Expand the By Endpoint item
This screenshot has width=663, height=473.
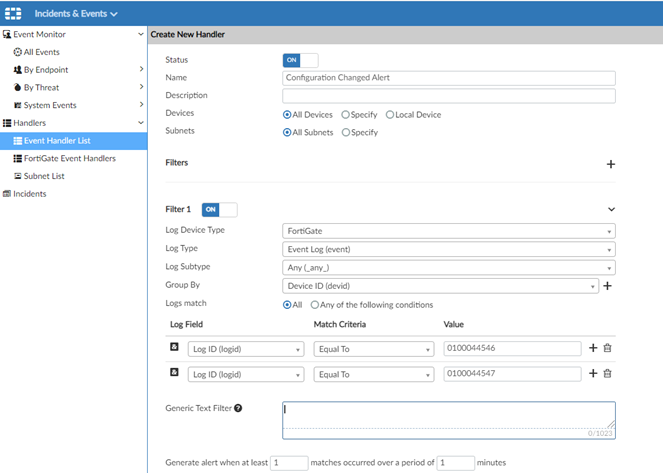coord(140,70)
